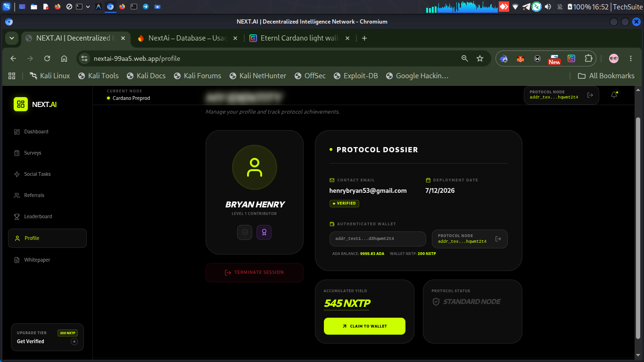Click the henrybryan53@gmail.com contact email
This screenshot has height=362, width=644.
tap(368, 190)
